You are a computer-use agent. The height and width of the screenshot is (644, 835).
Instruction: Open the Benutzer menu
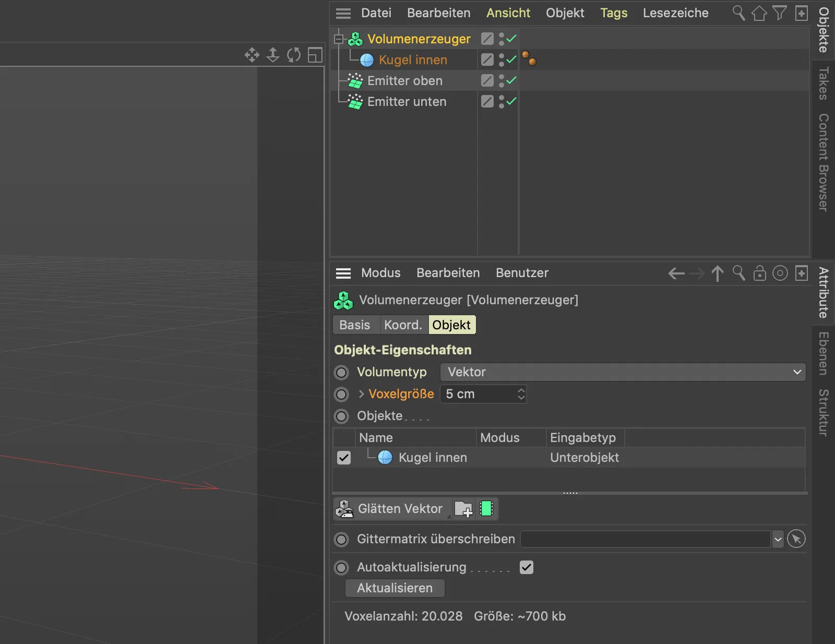coord(522,273)
